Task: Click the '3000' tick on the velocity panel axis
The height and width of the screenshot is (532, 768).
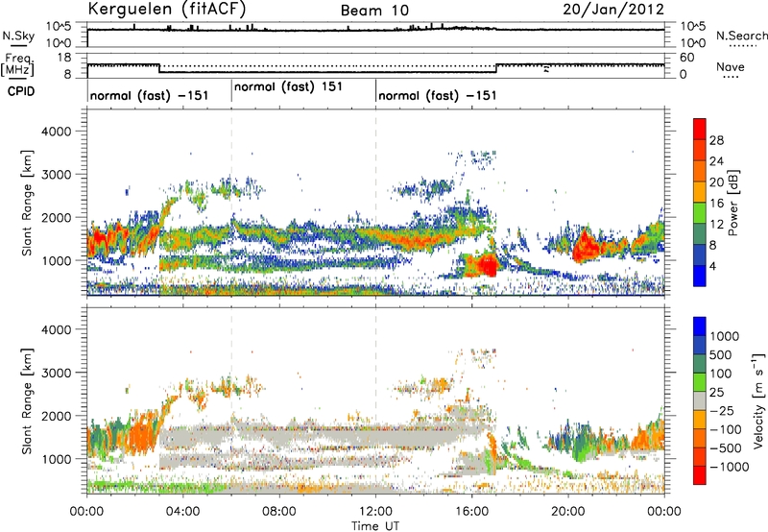Action: [56, 373]
